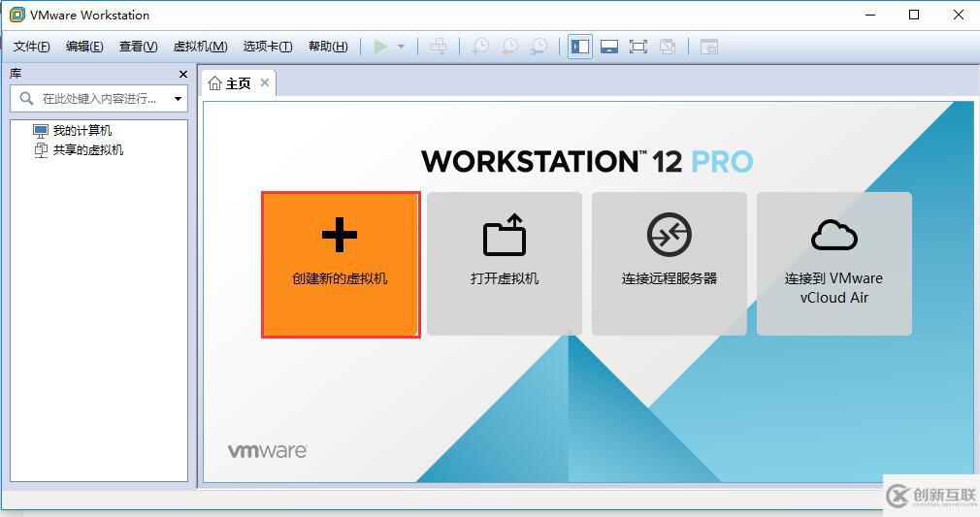Click the send Ctrl+Alt+Del toolbar icon
Viewport: 980px width, 517px height.
[x=439, y=47]
